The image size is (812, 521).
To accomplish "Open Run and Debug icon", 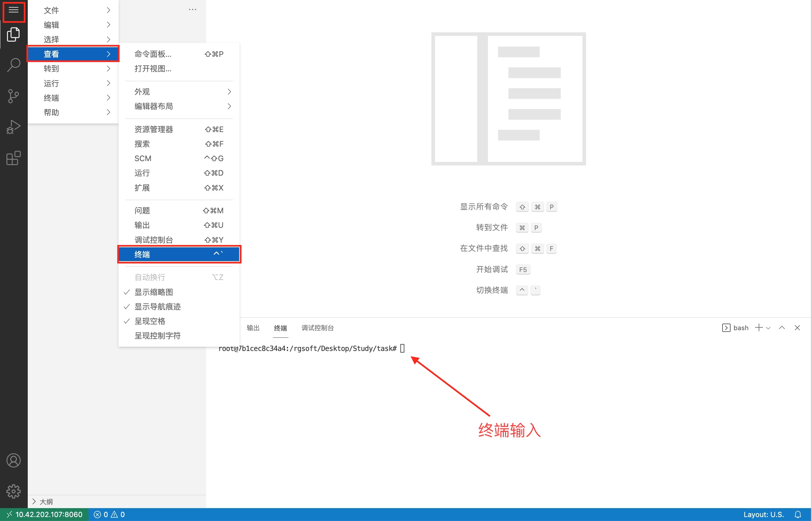I will click(14, 127).
